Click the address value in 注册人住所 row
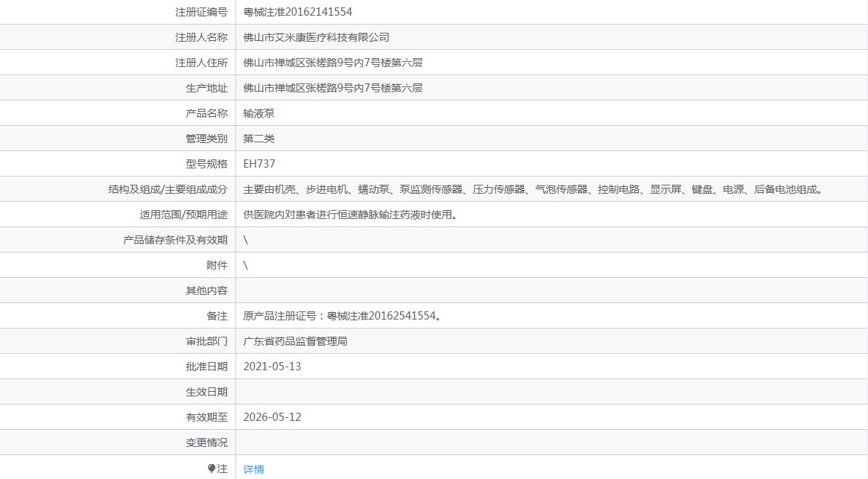Image resolution: width=868 pixels, height=479 pixels. (333, 63)
